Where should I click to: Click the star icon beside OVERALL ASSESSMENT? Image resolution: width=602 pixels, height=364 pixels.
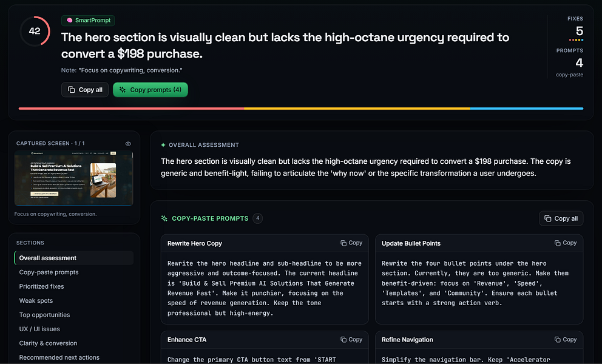tap(163, 145)
